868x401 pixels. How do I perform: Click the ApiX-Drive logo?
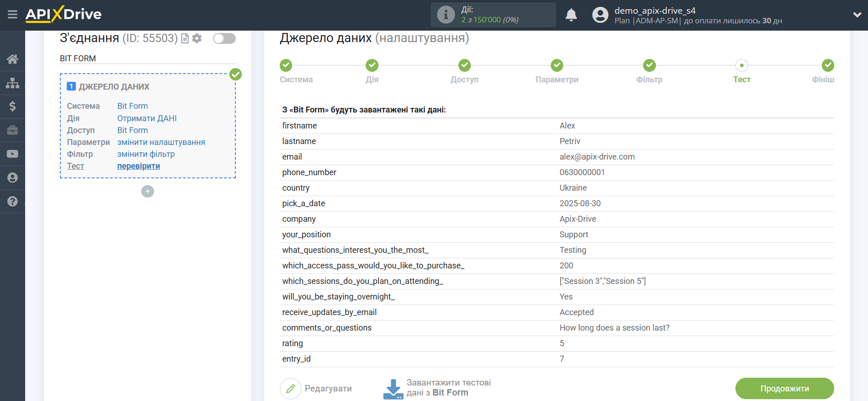click(64, 14)
